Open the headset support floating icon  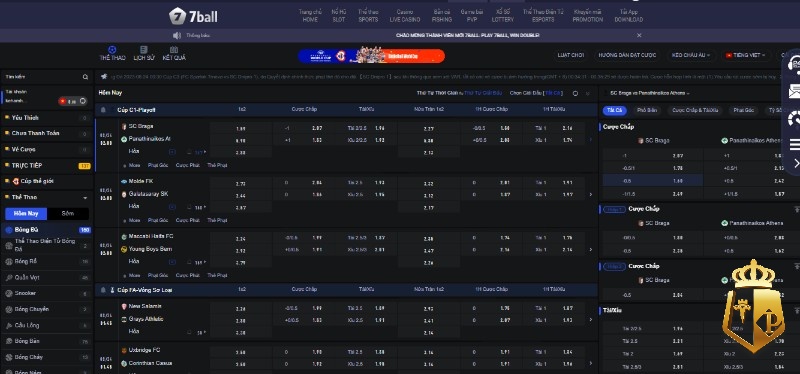pos(794,64)
